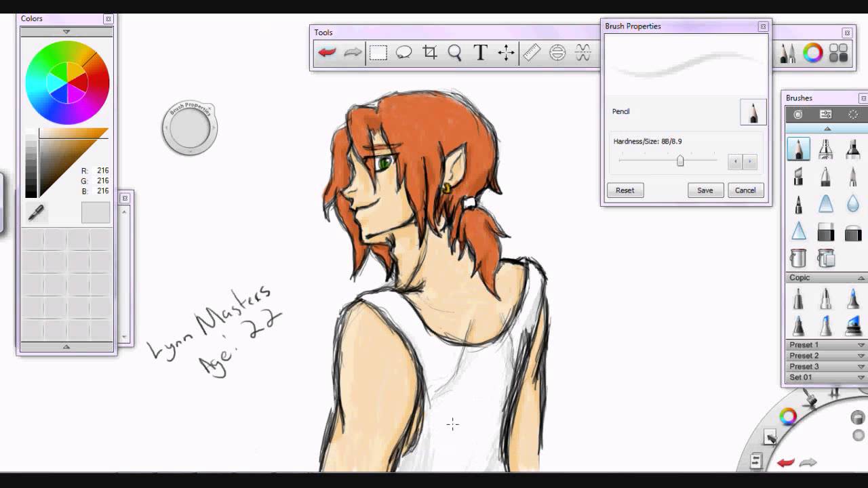
Task: Click the round Brush Properties puck
Action: [x=190, y=128]
